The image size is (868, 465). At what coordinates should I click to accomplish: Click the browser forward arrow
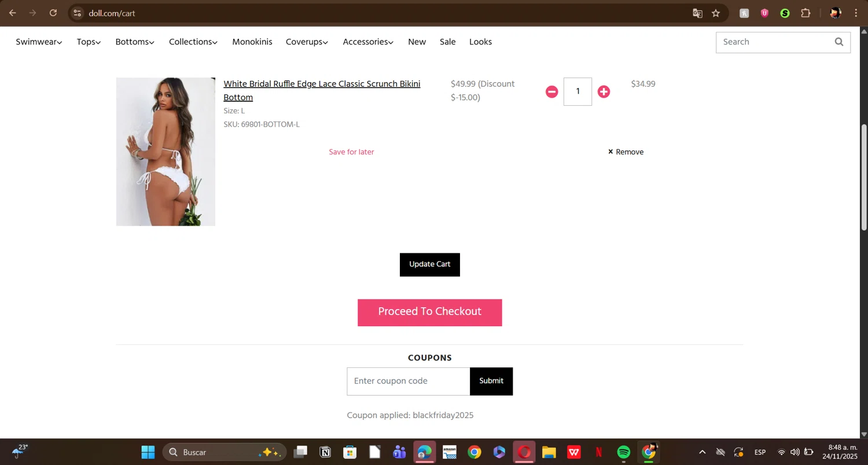[x=32, y=13]
